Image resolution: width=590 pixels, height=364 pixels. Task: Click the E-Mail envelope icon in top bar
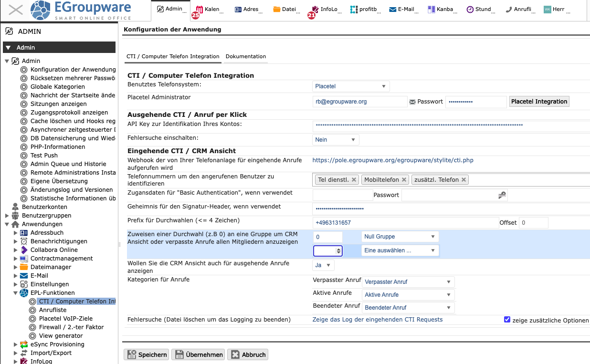click(393, 9)
